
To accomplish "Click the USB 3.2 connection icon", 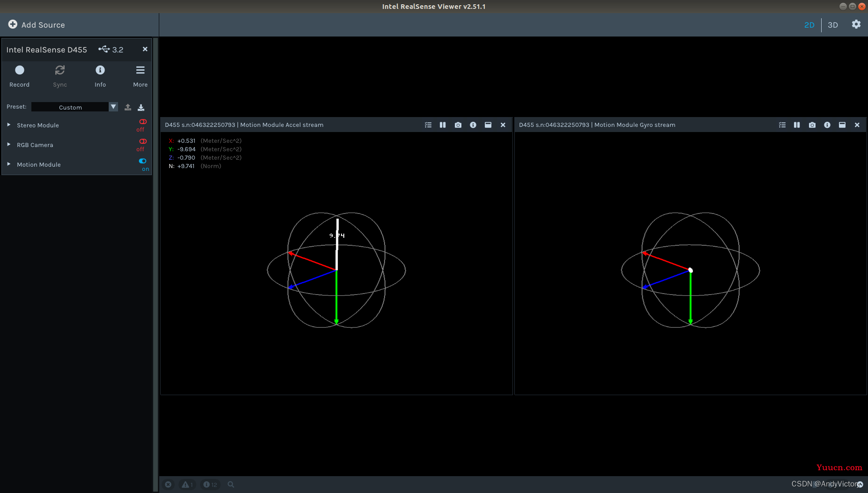I will [104, 49].
